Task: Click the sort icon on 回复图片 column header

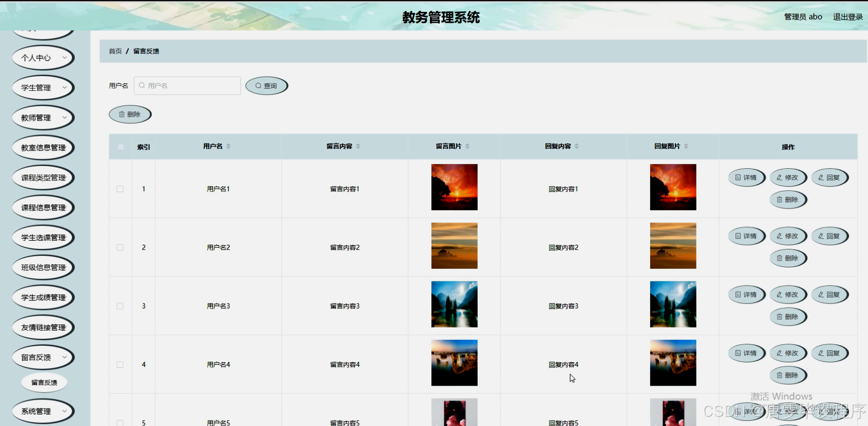Action: tap(686, 146)
